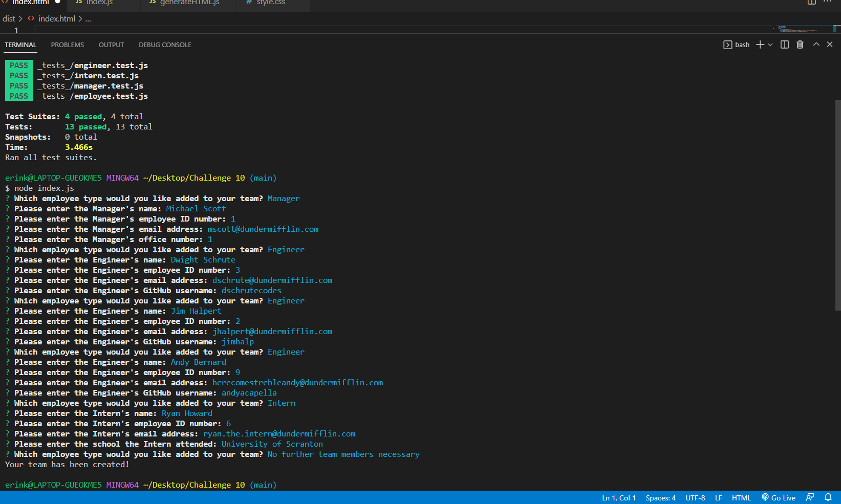
Task: Split the terminal using the split icon
Action: pos(785,45)
